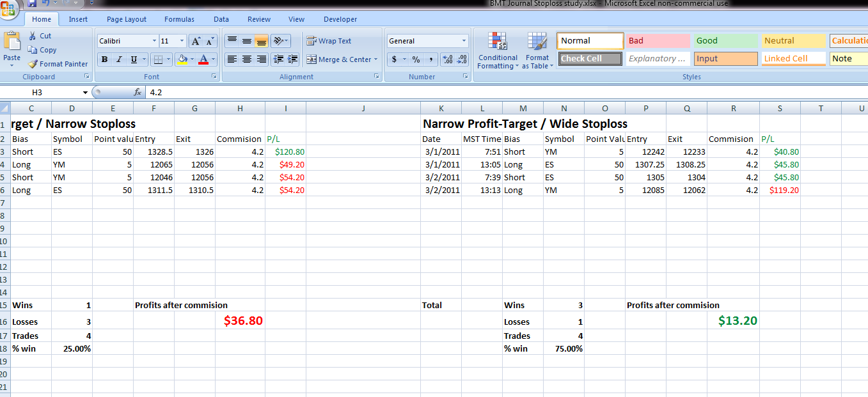The image size is (868, 397).
Task: Increase font size with Grow Font
Action: (196, 41)
